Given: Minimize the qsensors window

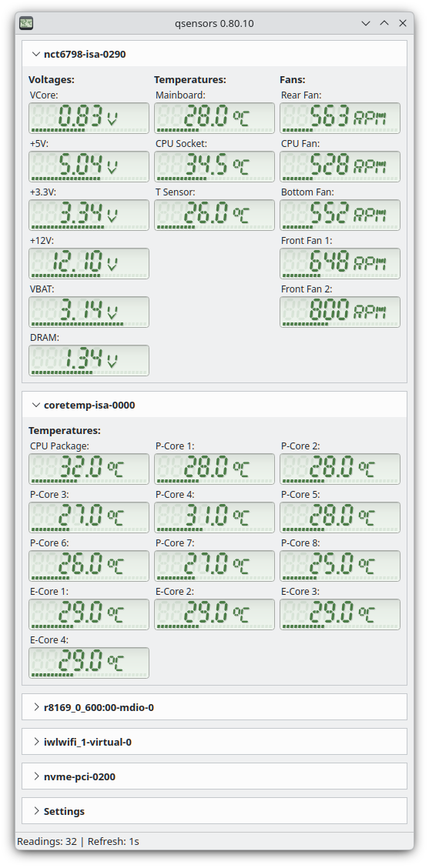Looking at the screenshot, I should pos(366,23).
